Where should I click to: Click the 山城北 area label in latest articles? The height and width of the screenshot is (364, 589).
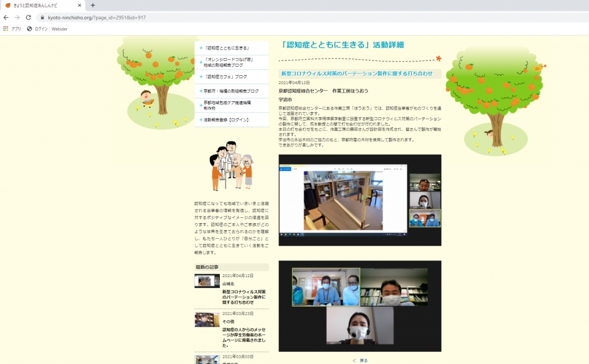click(228, 283)
